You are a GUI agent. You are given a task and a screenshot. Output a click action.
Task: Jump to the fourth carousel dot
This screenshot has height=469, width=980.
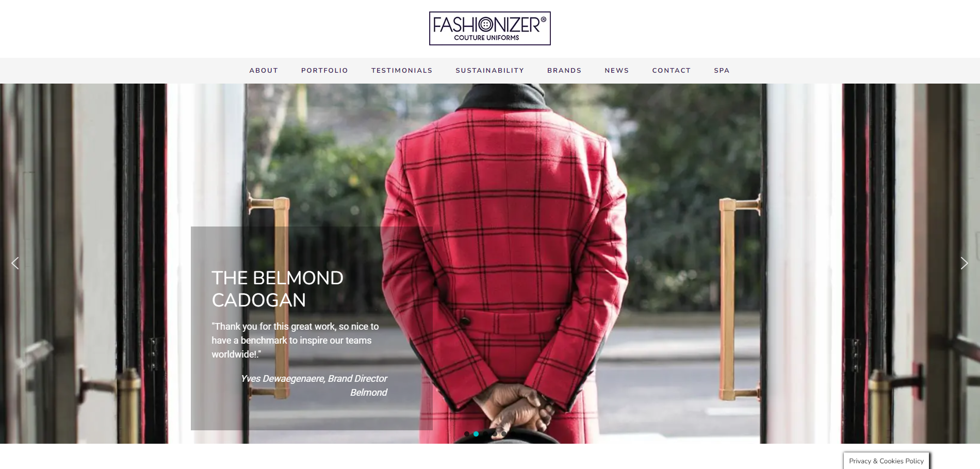(x=495, y=434)
